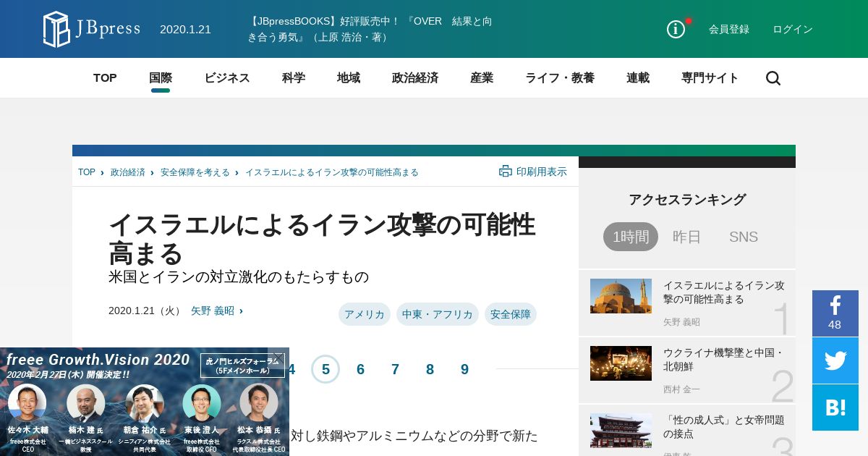Image resolution: width=868 pixels, height=456 pixels.
Task: Select the 政治経済 navigation item
Action: click(x=415, y=78)
